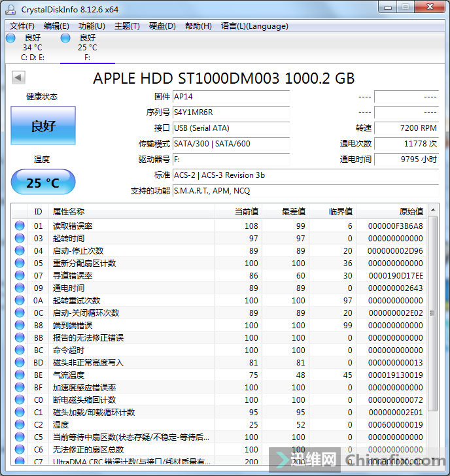
Task: Click the power-on count field 11778 次
Action: click(407, 144)
